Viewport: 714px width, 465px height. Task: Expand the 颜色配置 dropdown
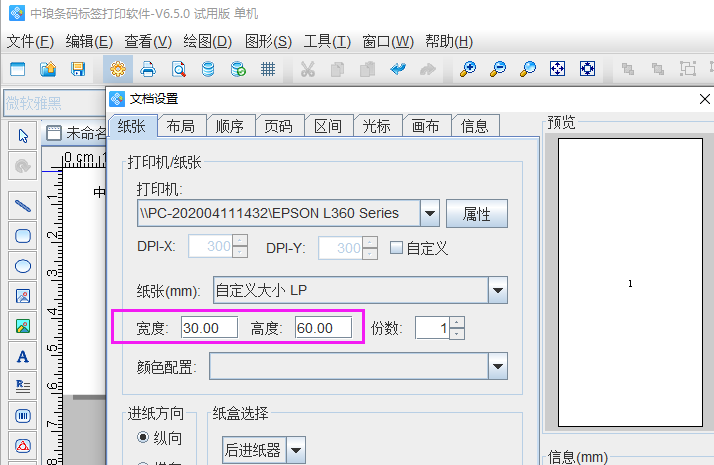coord(498,366)
